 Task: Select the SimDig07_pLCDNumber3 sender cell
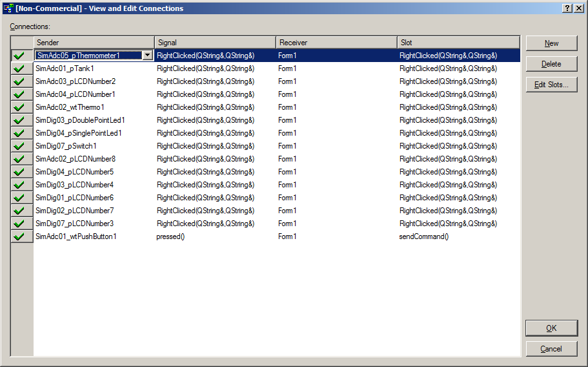tap(94, 224)
